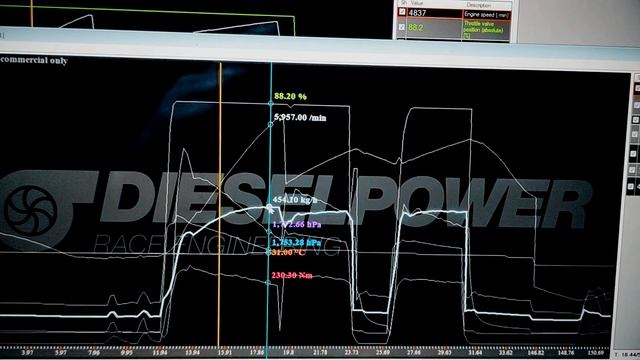Click the 27.66 tick on time axis
The width and height of the screenshot is (640, 360).
tap(413, 352)
